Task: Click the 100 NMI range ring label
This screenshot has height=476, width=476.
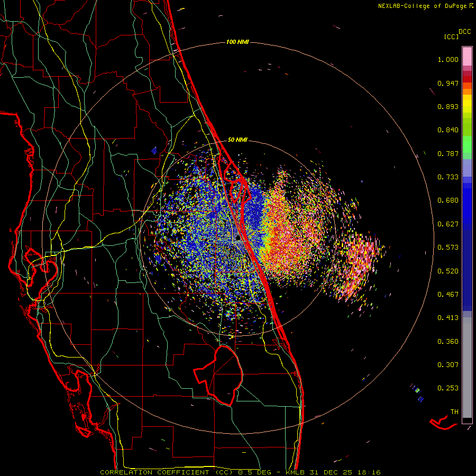Action: tap(237, 42)
